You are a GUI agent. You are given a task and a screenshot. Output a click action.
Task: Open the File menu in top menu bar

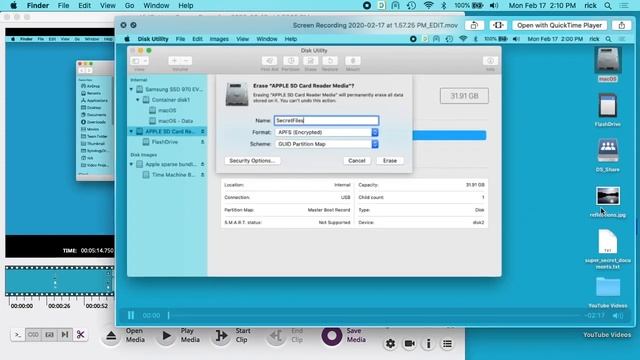click(63, 6)
